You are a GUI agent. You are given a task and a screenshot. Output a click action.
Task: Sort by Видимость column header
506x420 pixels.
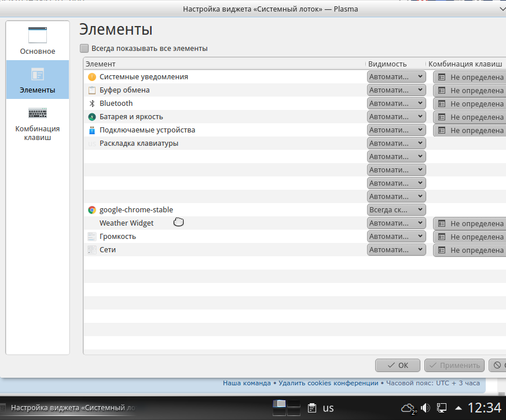pos(395,64)
